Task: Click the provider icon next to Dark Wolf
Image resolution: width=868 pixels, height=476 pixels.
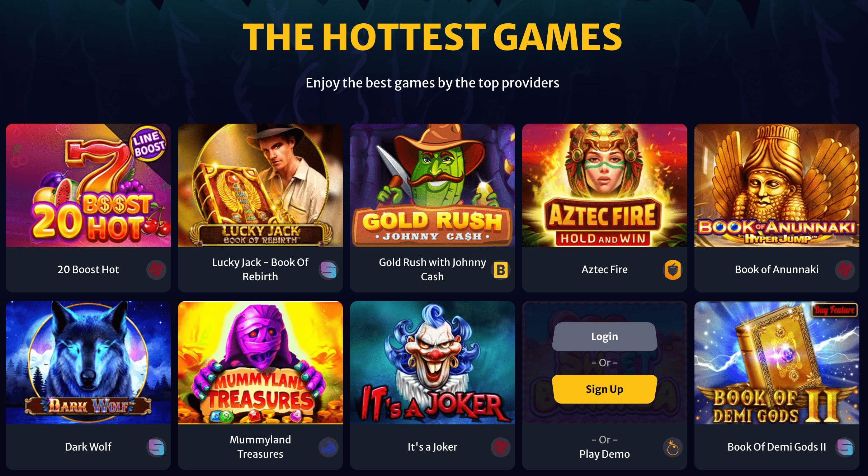Action: (x=156, y=447)
